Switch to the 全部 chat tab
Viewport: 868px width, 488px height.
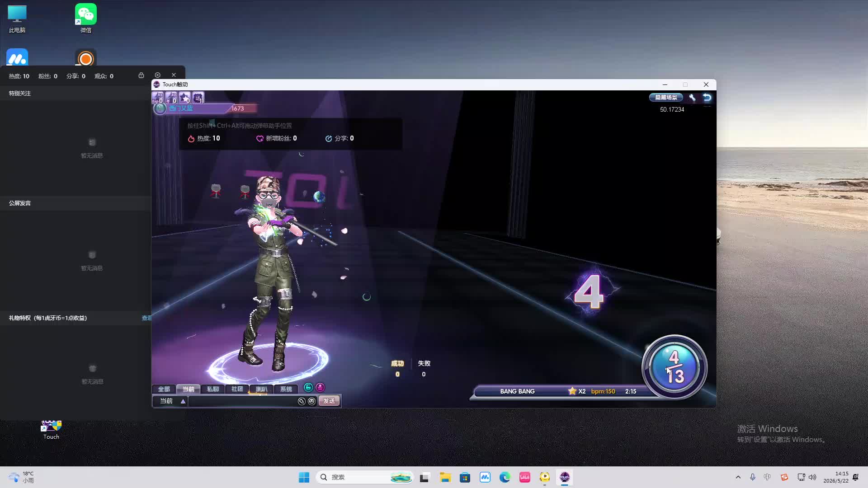(x=164, y=389)
